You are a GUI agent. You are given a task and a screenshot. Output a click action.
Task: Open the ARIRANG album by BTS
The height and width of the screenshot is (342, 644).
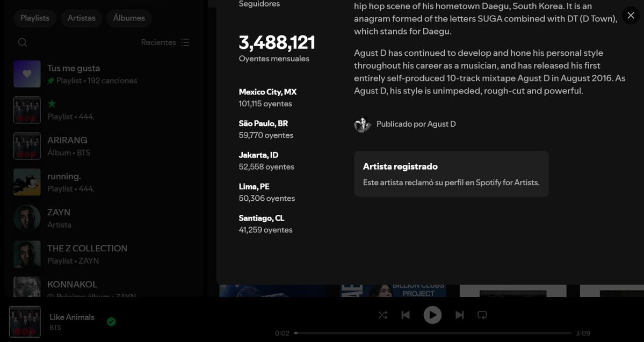coord(105,146)
